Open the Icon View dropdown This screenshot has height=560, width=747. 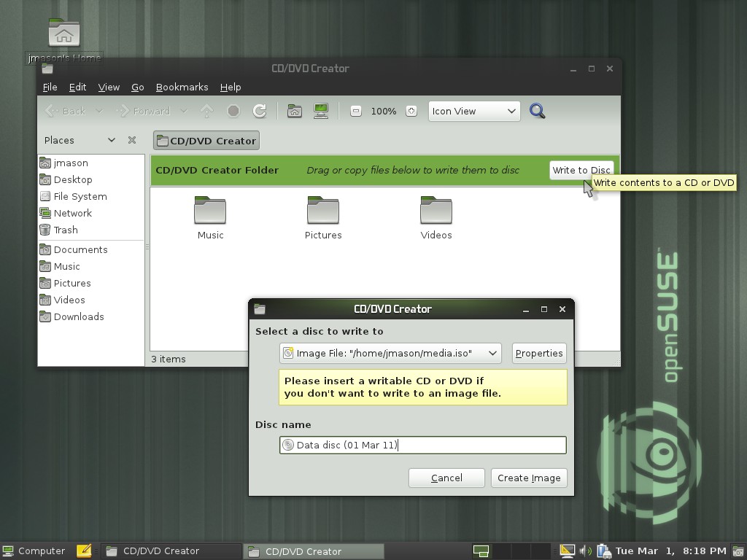click(x=473, y=111)
